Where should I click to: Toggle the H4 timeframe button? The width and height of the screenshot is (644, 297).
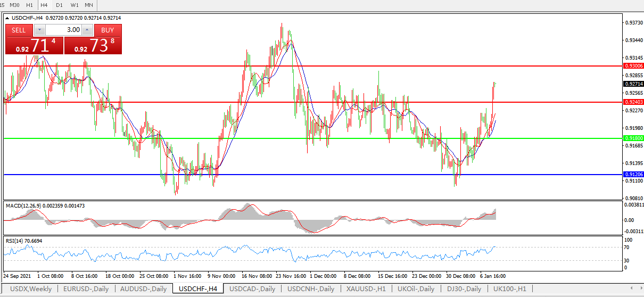point(44,5)
